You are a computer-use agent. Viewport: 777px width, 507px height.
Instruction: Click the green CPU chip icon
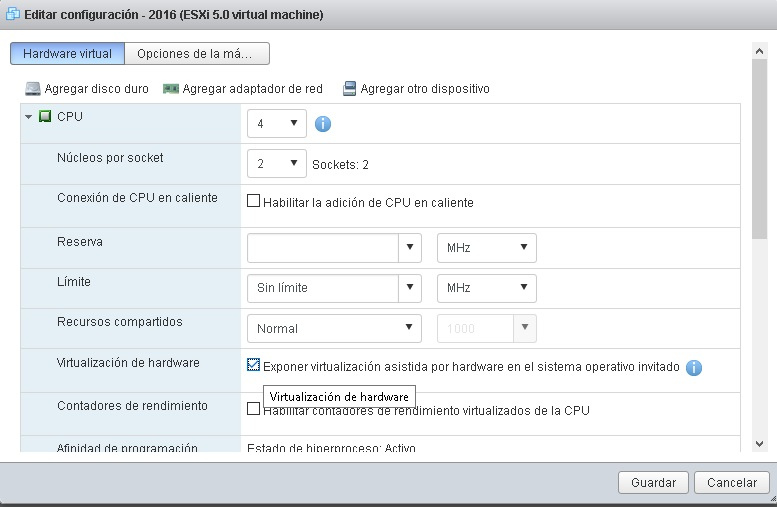[45, 117]
